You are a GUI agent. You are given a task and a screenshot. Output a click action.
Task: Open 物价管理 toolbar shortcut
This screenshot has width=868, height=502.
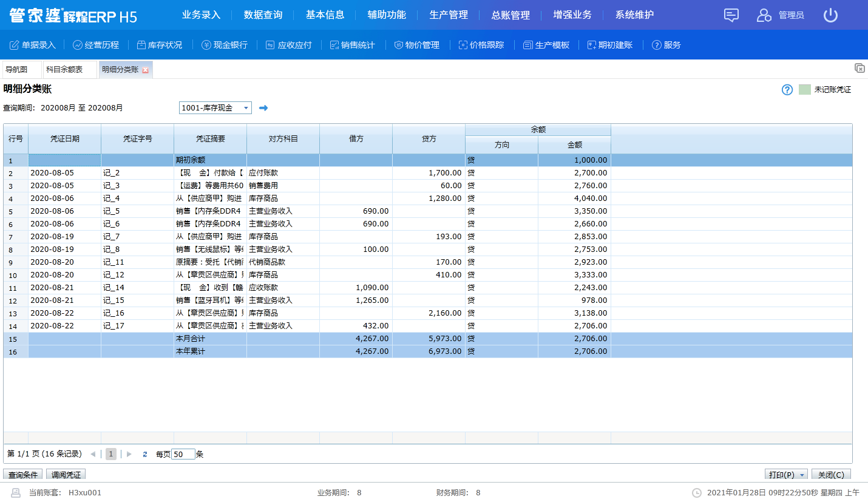tap(416, 45)
